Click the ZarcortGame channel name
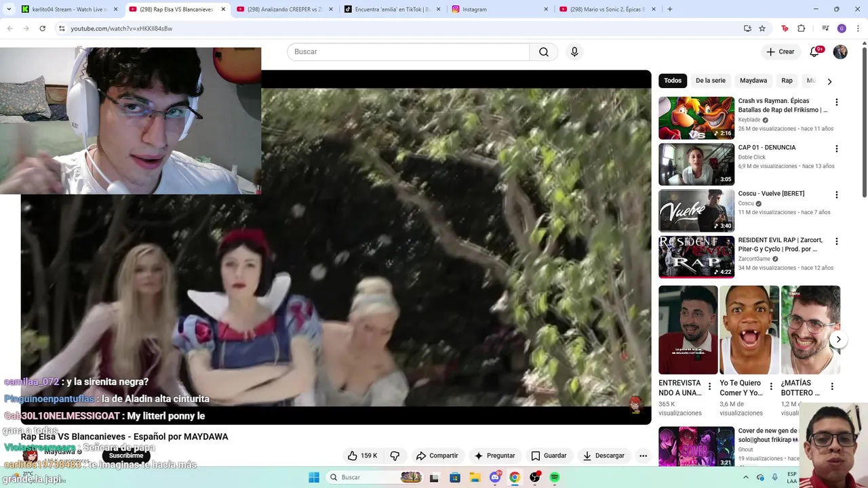 [x=754, y=259]
